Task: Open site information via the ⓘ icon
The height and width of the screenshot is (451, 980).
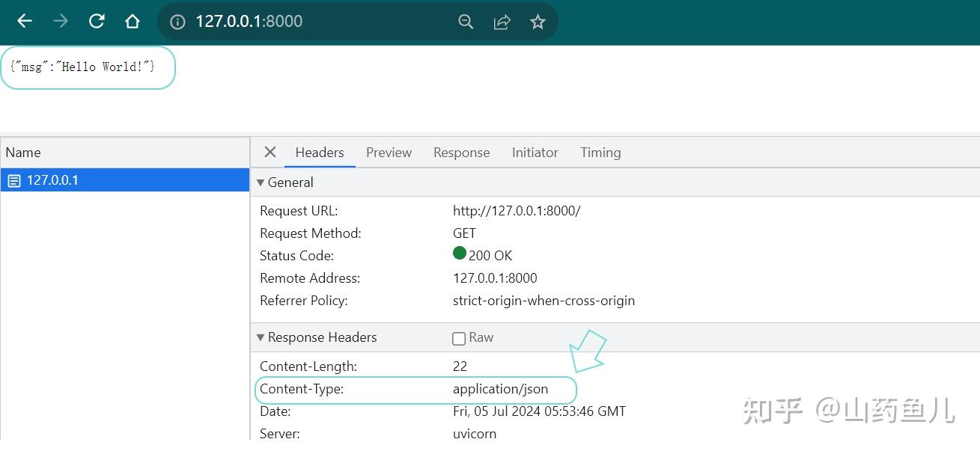Action: tap(176, 21)
